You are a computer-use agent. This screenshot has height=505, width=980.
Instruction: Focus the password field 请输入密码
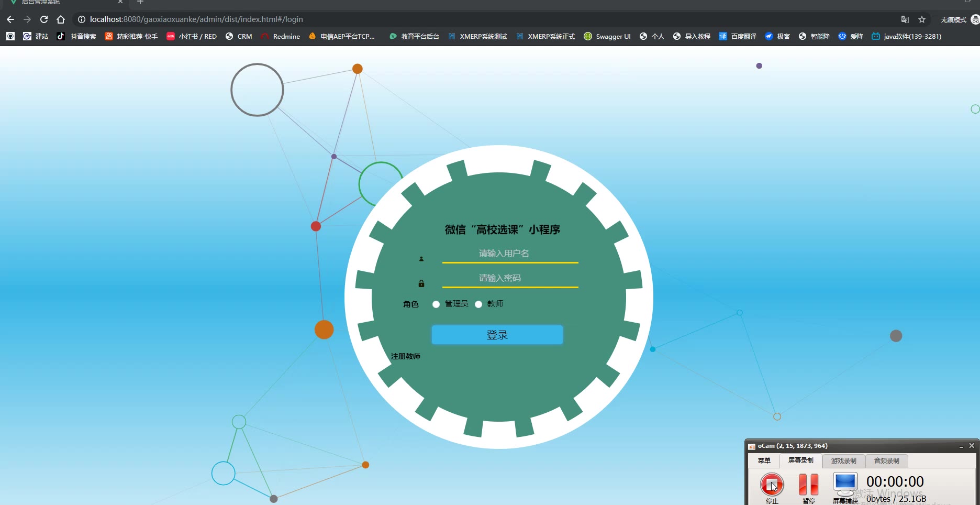coord(510,278)
